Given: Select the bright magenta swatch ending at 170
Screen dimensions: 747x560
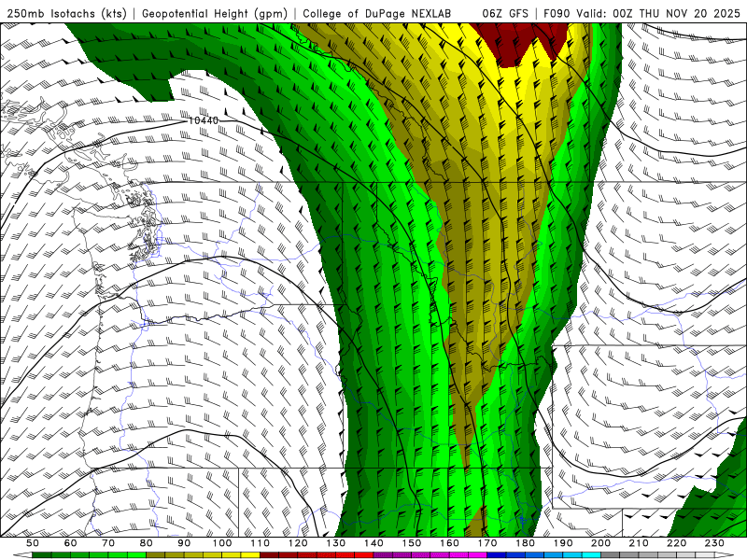Looking at the screenshot, I should pyautogui.click(x=477, y=555).
